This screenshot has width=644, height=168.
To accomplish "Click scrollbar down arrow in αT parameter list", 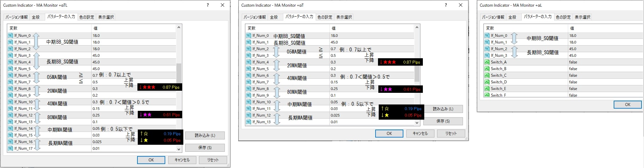I will (x=417, y=123).
